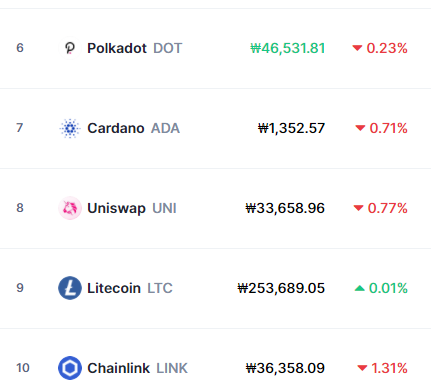Click Uniswap's 0.77% change value
The image size is (431, 388).
point(387,208)
